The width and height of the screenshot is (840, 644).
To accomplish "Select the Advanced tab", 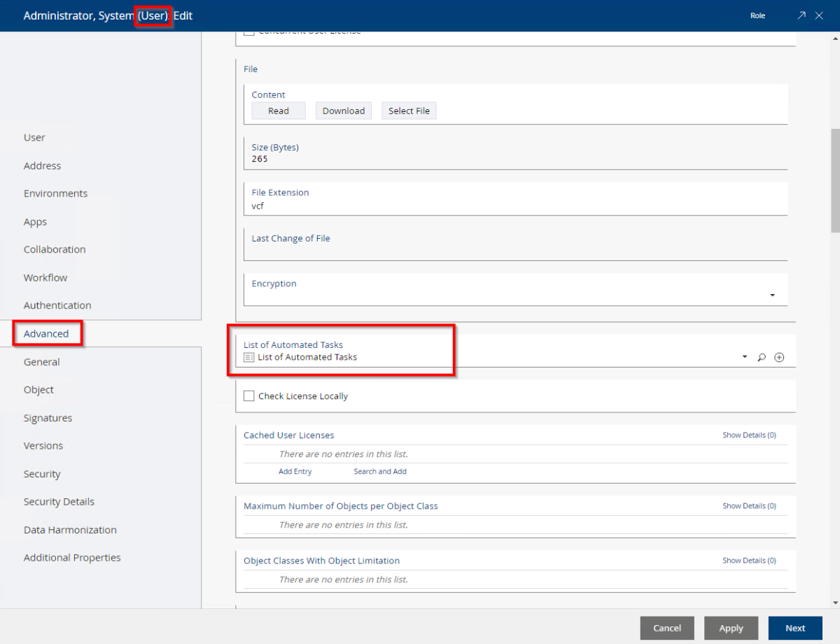I will (x=46, y=334).
